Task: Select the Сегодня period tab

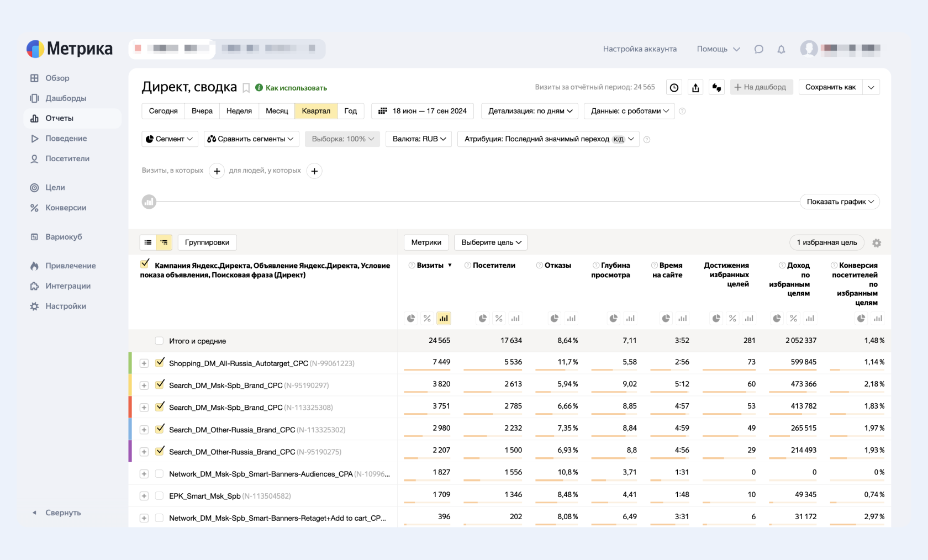Action: click(163, 111)
